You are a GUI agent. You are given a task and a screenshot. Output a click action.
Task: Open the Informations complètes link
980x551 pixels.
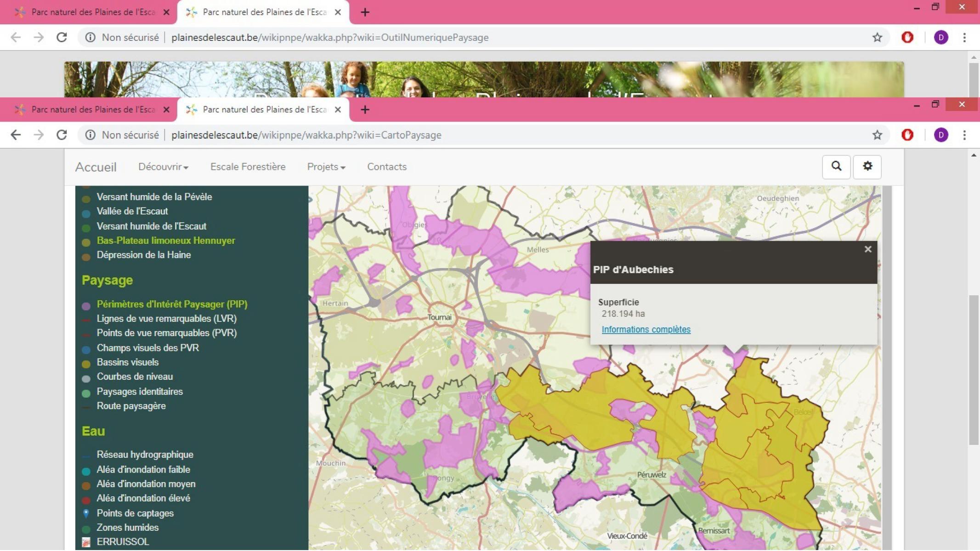click(x=646, y=329)
